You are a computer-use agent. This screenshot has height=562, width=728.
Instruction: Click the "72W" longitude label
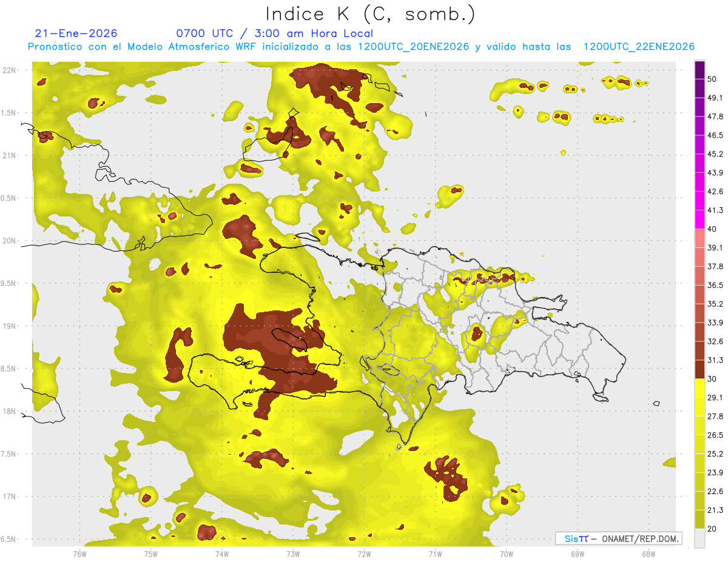click(x=364, y=554)
